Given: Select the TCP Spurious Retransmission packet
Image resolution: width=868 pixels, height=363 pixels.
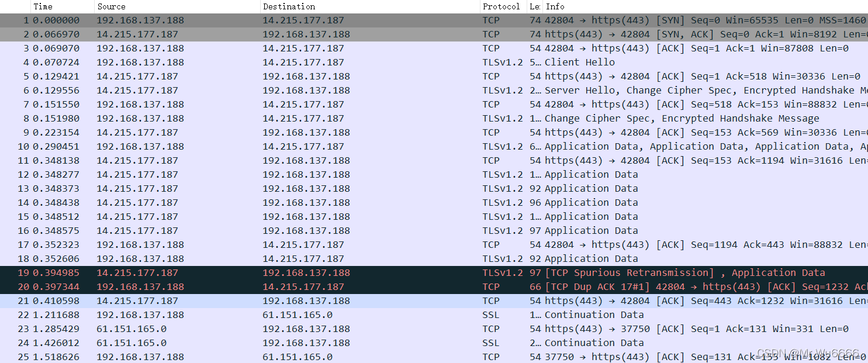Looking at the screenshot, I should pyautogui.click(x=351, y=273).
